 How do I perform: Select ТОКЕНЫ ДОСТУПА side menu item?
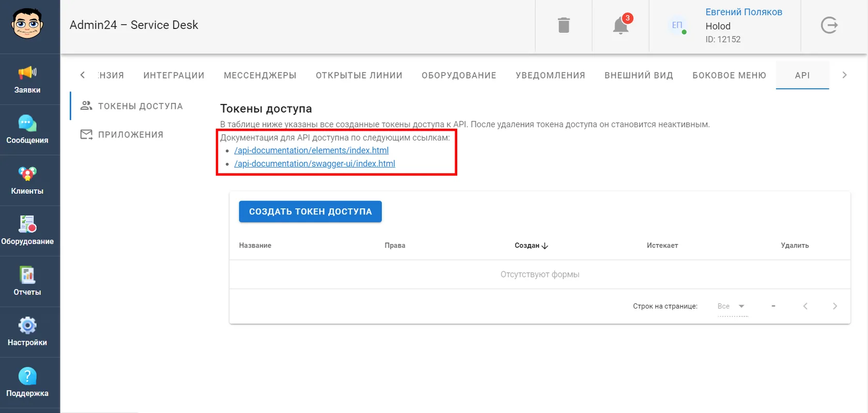tap(132, 106)
